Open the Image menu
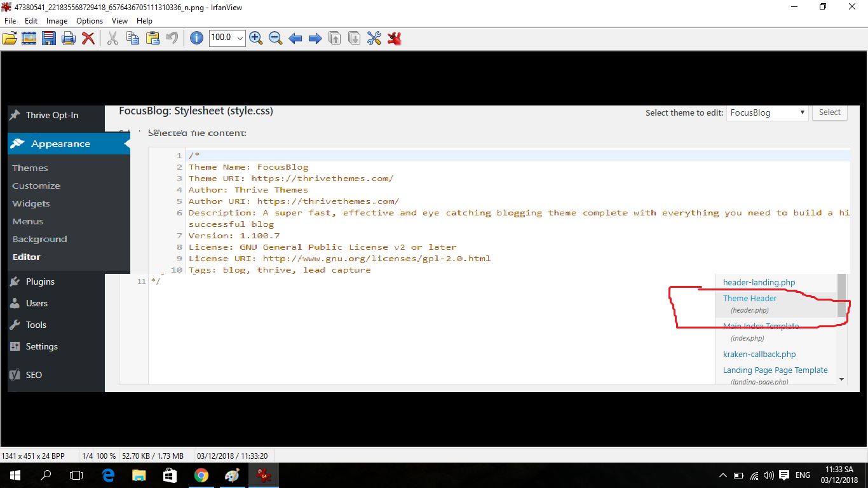 click(57, 21)
